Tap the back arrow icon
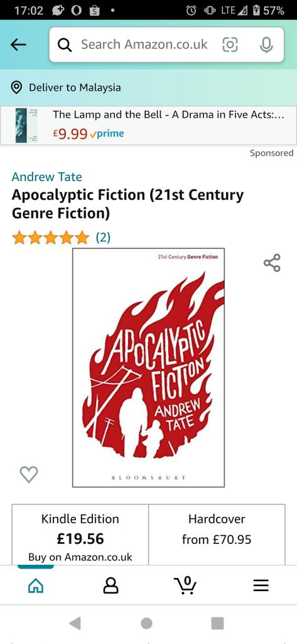This screenshot has height=644, width=297. (x=18, y=45)
